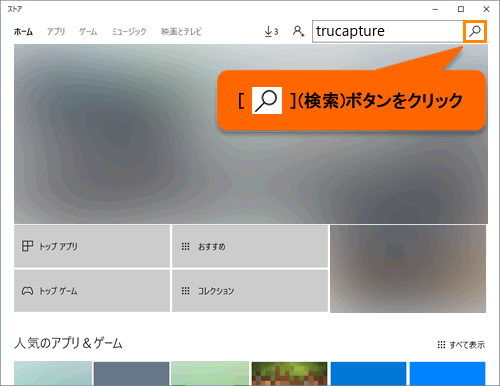The width and height of the screenshot is (500, 386).
Task: Open the blurred promo tile beside おすすめ
Action: 408,269
